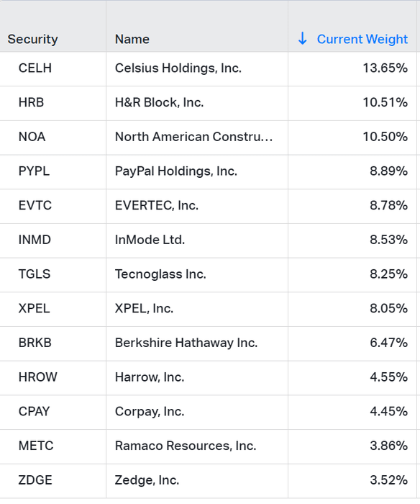The height and width of the screenshot is (504, 420).
Task: Select the ZDGE security row
Action: 208,481
